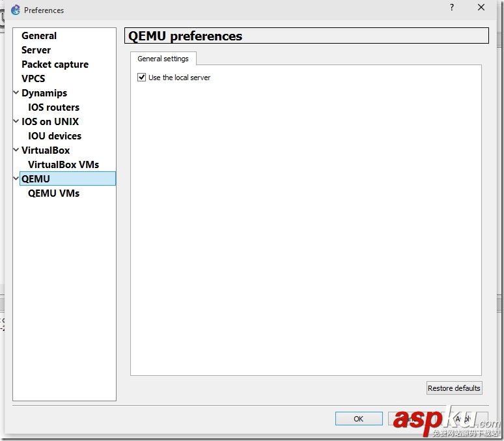Switch to the General settings tab
This screenshot has height=441, width=504.
[163, 59]
